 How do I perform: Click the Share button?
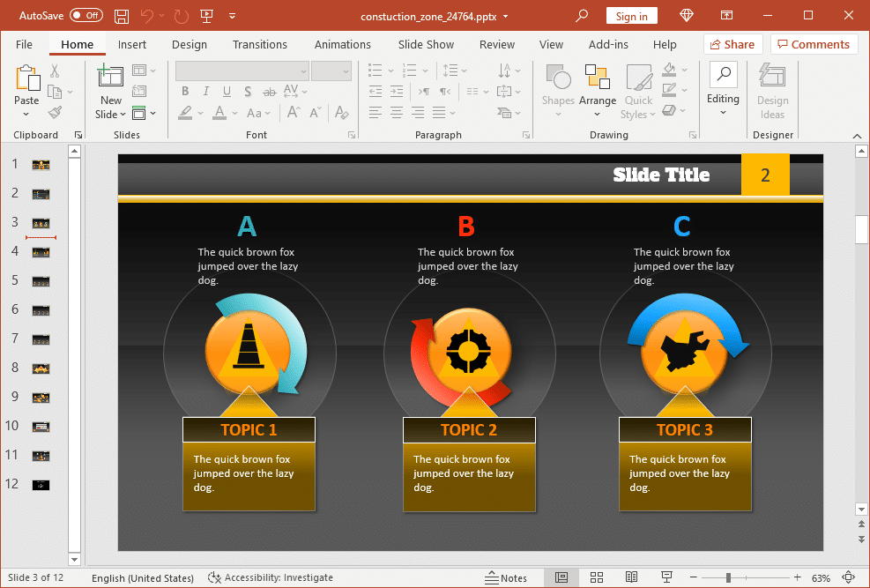click(731, 44)
